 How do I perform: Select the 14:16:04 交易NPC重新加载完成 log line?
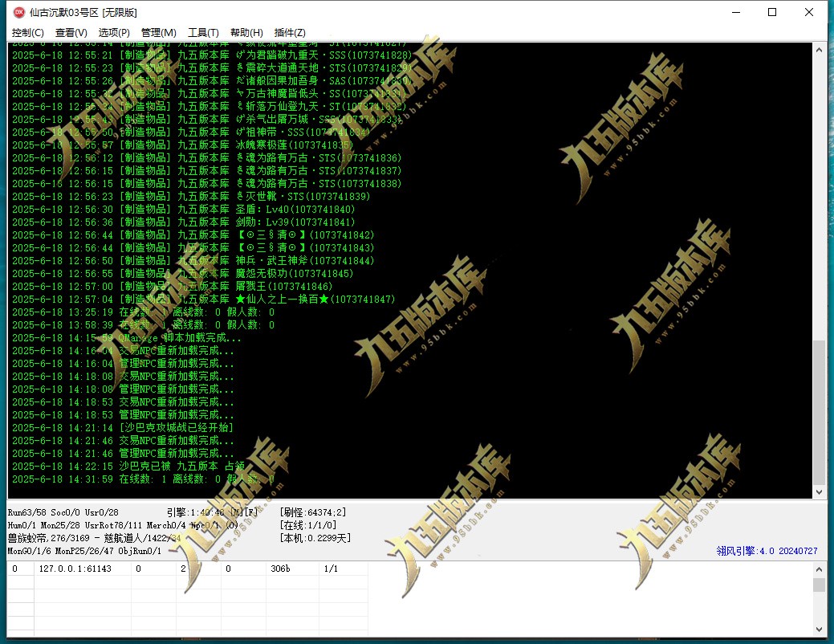123,350
